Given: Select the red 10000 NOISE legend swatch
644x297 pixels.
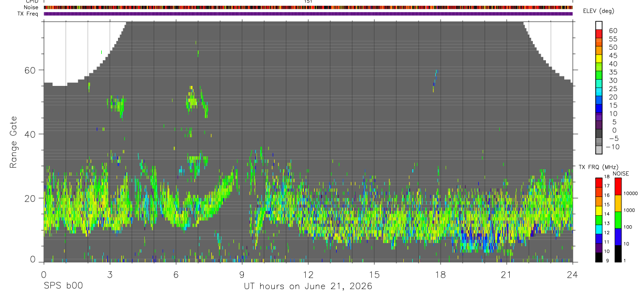Looking at the screenshot, I should click(x=617, y=186).
